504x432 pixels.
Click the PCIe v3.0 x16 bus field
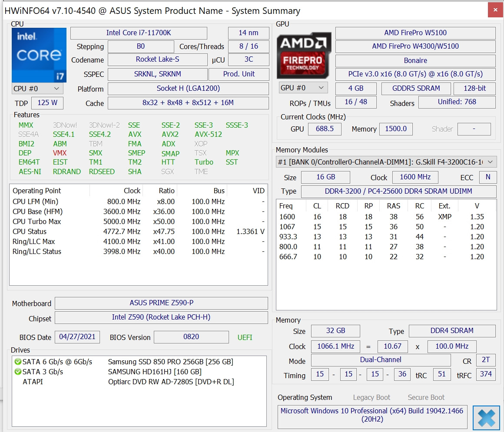[x=415, y=74]
